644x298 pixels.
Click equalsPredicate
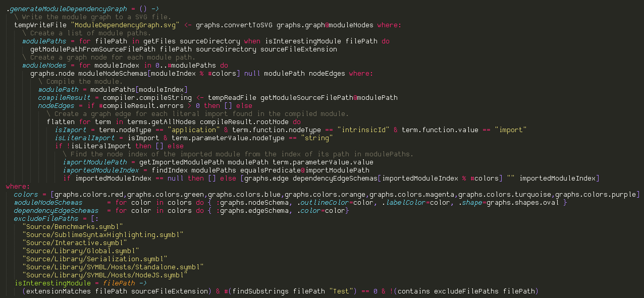click(271, 170)
